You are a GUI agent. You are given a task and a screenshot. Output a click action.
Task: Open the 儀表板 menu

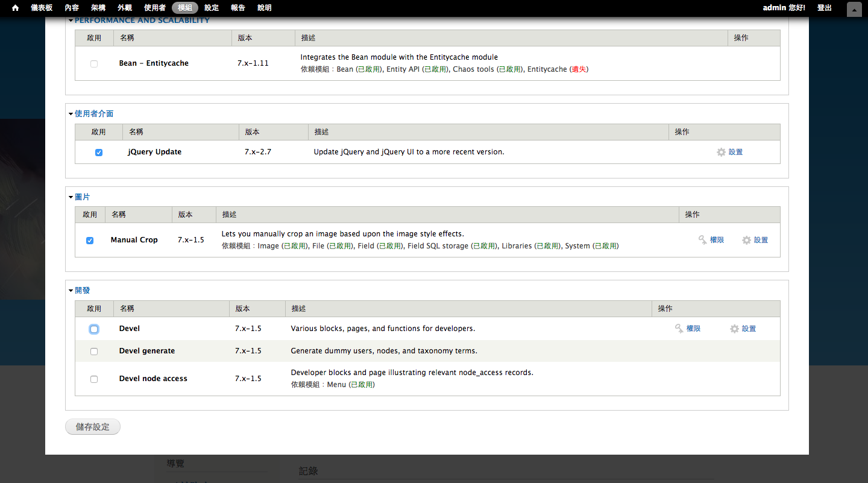coord(42,8)
